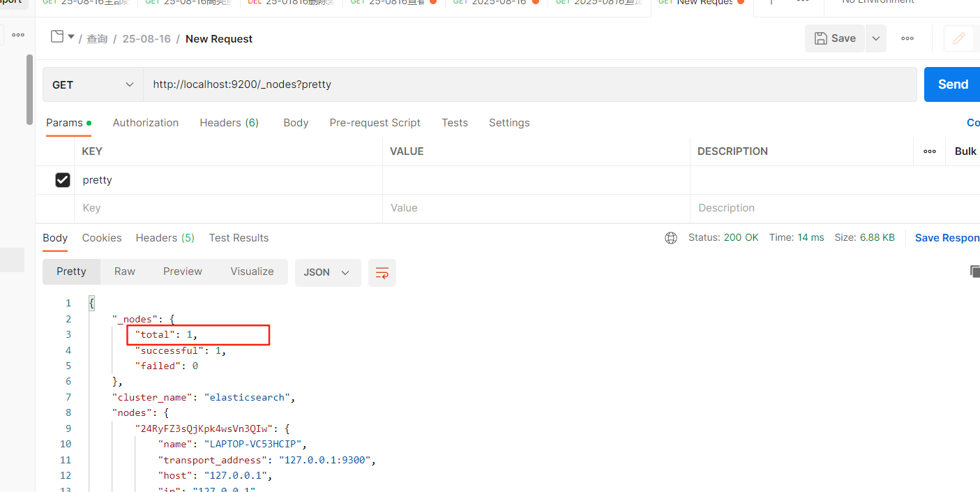Expand the request type triangle in breadcrumb
The width and height of the screenshot is (980, 492).
pyautogui.click(x=71, y=36)
